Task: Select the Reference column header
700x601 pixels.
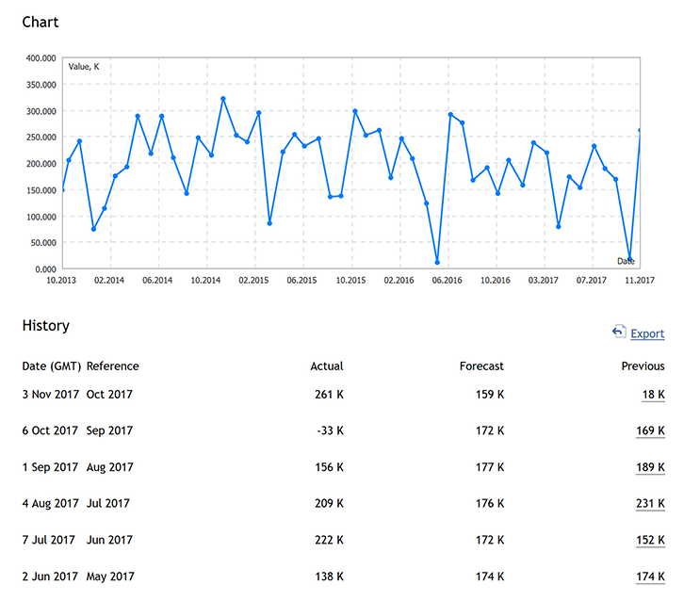Action: (x=112, y=366)
